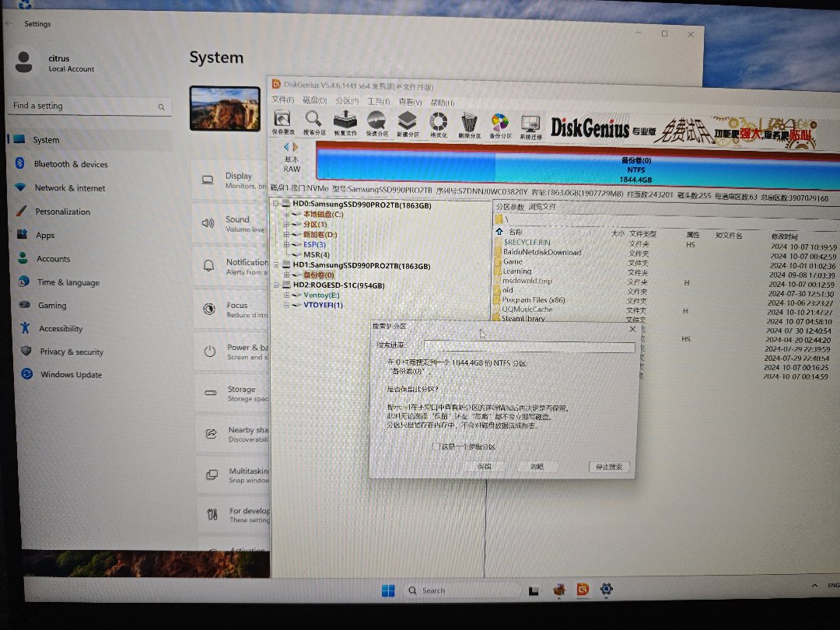The height and width of the screenshot is (630, 840).
Task: Open the Disk (磁盘) menu
Action: pyautogui.click(x=315, y=100)
